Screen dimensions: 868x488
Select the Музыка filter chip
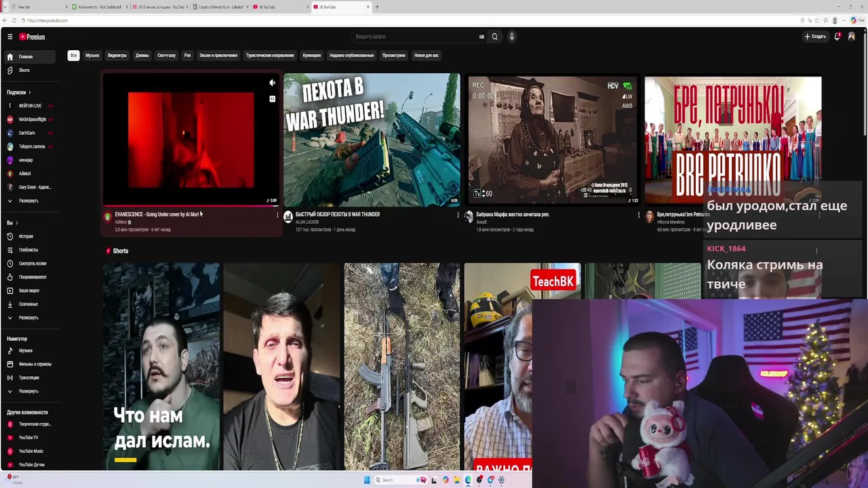92,56
